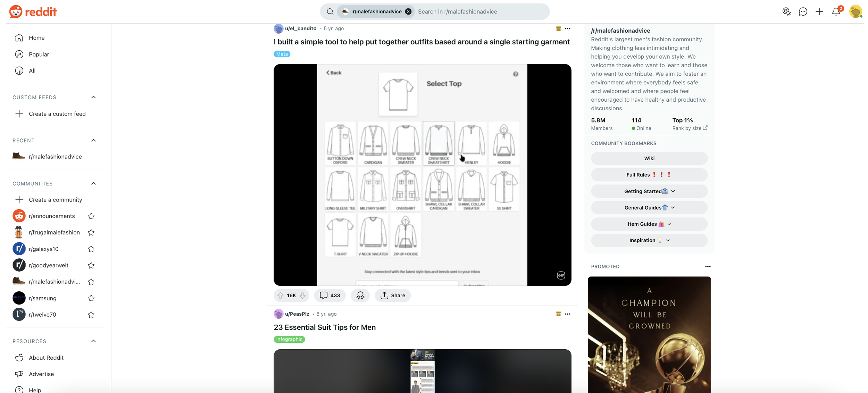Expand the Getting Started bookmark dropdown

pos(649,191)
